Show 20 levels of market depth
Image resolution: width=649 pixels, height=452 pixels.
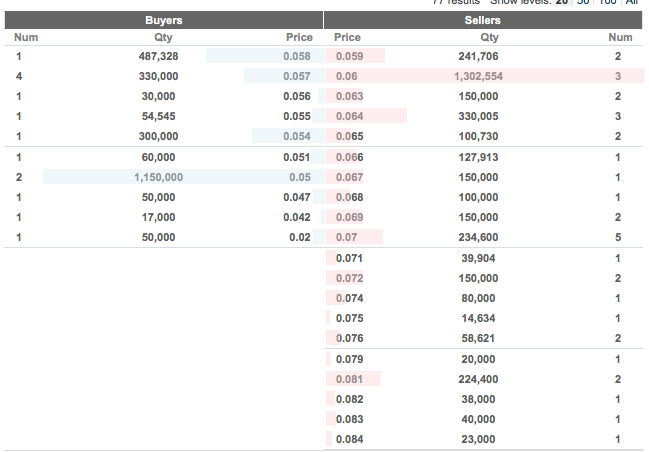[x=562, y=2]
